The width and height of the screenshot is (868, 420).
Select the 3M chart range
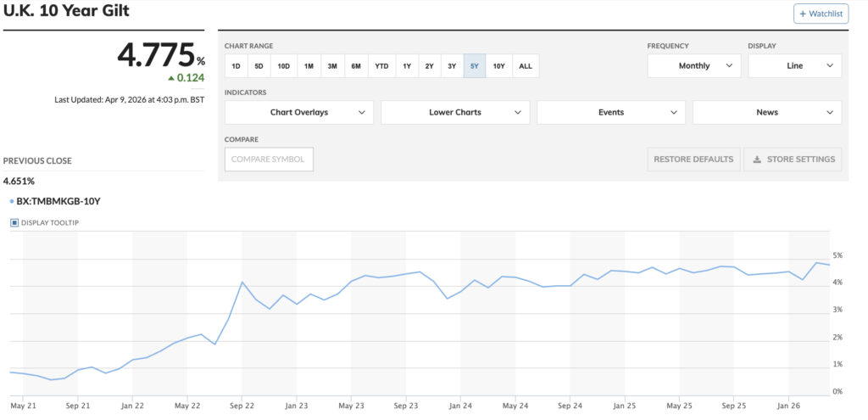(x=332, y=66)
